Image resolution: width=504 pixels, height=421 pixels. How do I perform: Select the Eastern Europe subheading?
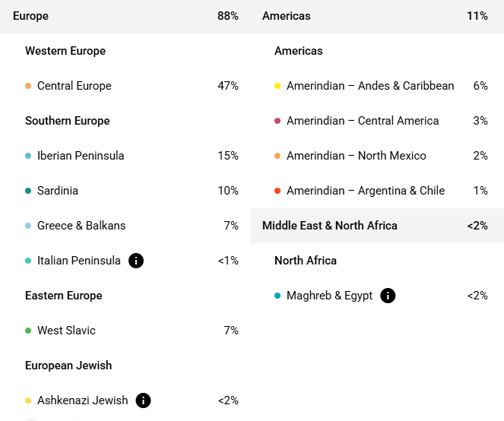click(x=64, y=296)
